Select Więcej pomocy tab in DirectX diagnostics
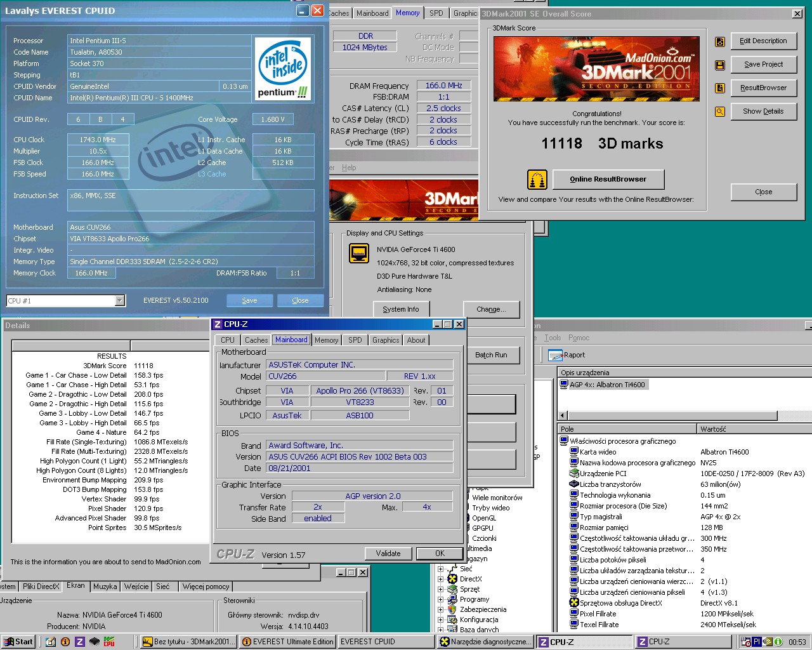812x650 pixels. tap(206, 587)
